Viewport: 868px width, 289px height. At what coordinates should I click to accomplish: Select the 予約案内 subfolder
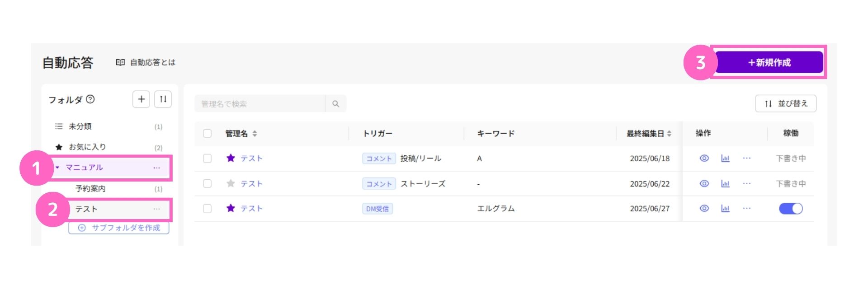click(x=90, y=189)
